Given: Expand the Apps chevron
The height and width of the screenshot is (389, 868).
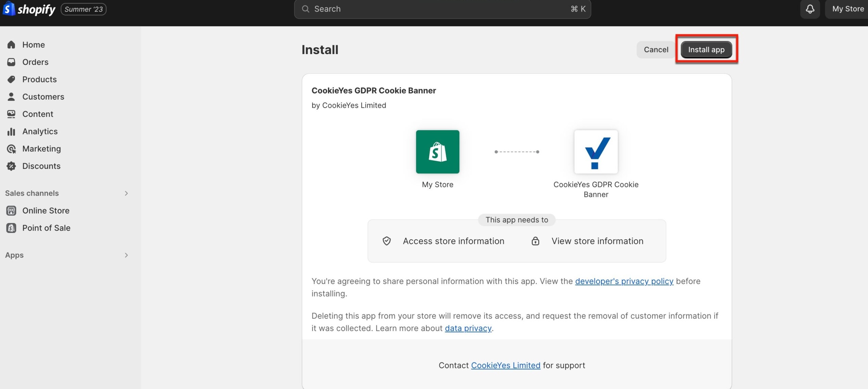Looking at the screenshot, I should pos(126,255).
